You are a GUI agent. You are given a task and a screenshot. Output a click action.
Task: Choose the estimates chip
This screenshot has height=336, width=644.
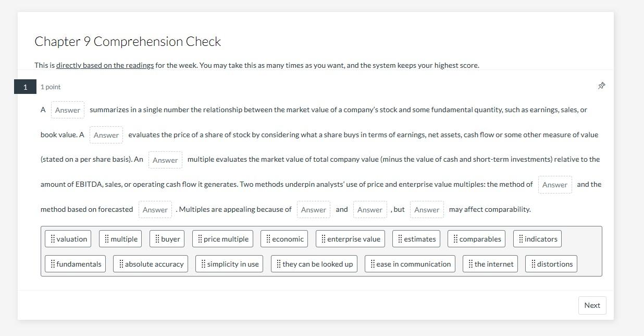[416, 238]
